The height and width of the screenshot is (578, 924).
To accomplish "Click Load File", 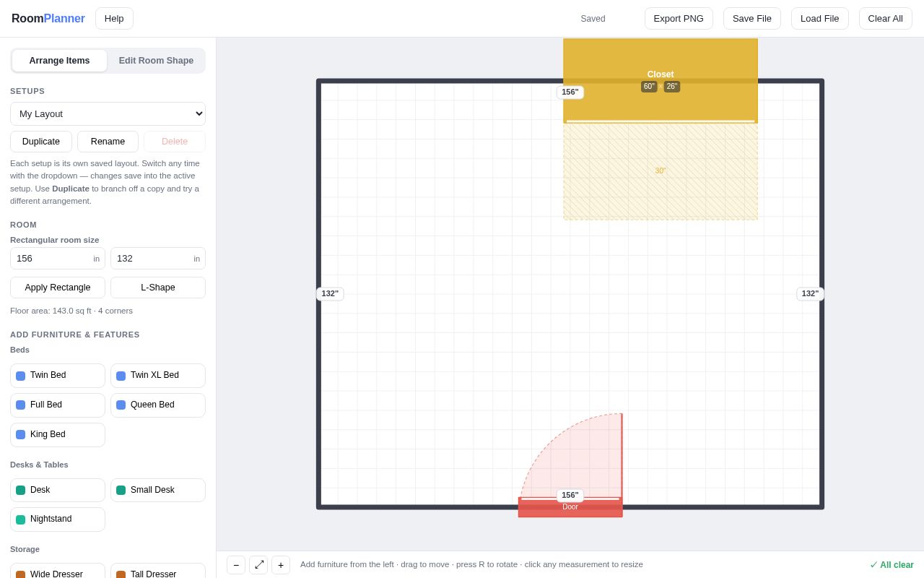I will (x=820, y=19).
